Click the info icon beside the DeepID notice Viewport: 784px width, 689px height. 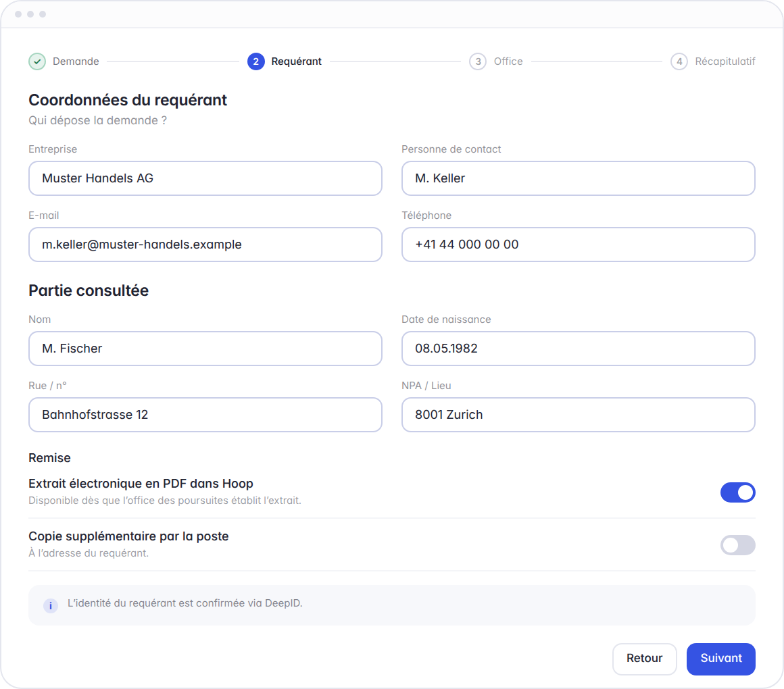pos(51,605)
